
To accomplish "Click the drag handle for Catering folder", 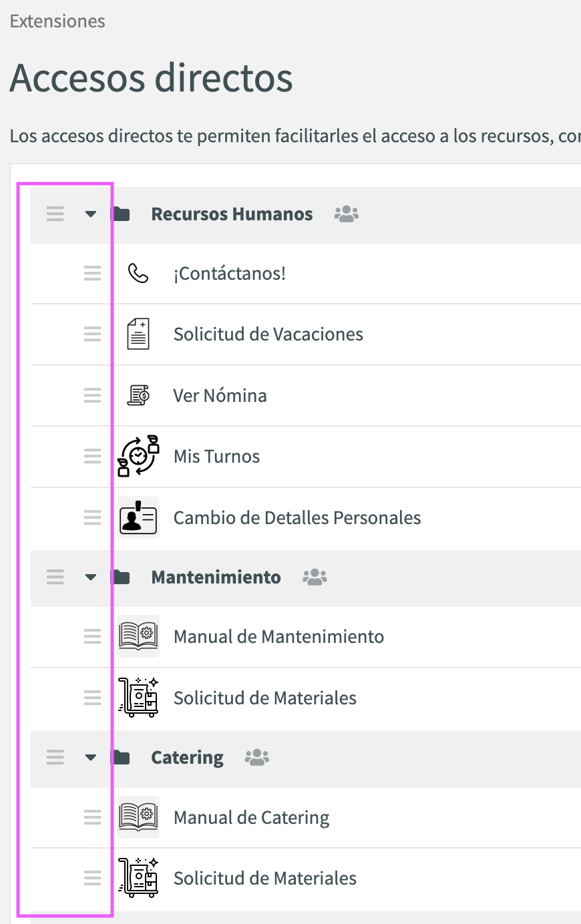I will pos(55,757).
